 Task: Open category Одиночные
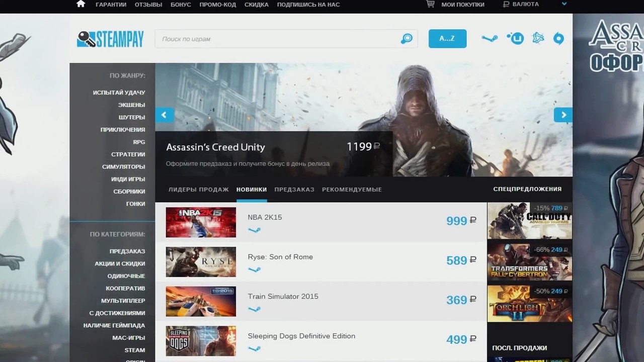(x=126, y=276)
